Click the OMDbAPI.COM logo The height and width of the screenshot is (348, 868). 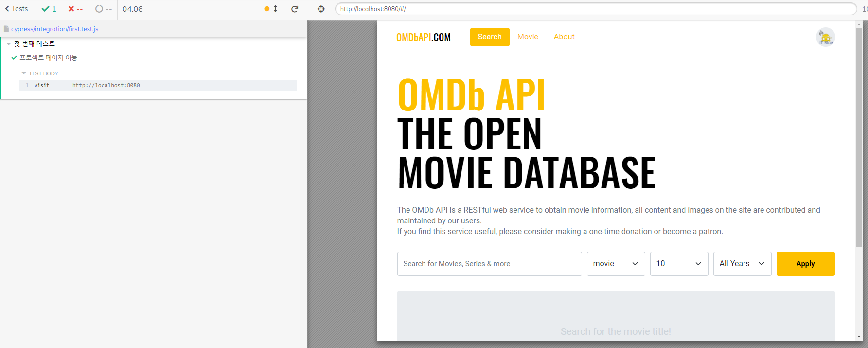click(424, 37)
